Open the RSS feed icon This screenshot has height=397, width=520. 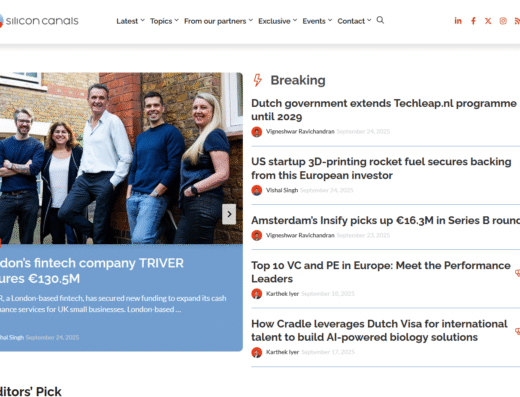pos(517,21)
